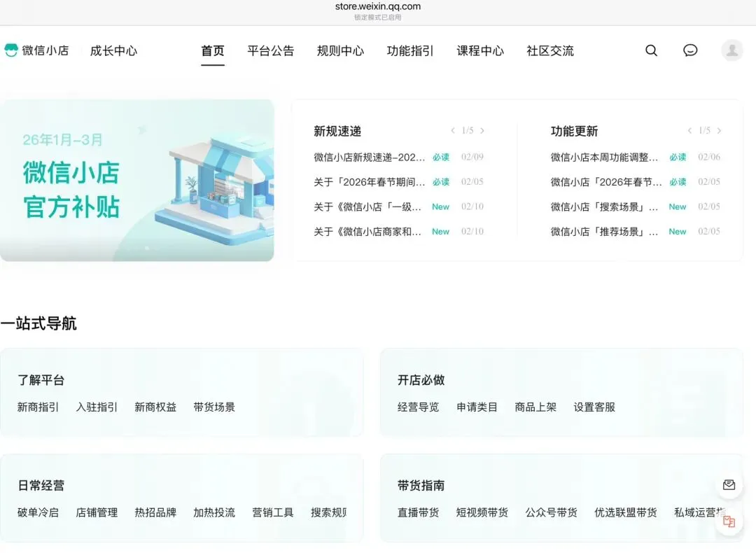Open the 微信小店官方补贴 banner

[x=137, y=181]
